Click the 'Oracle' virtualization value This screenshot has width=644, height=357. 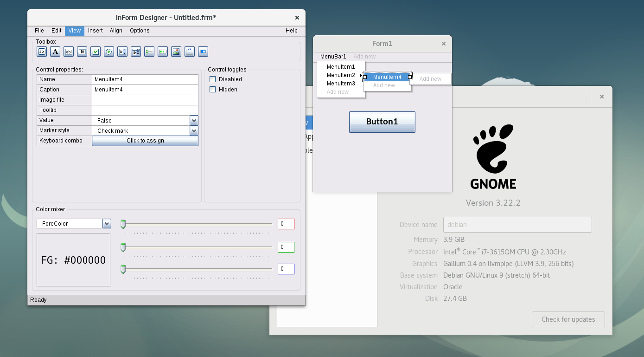tap(453, 287)
